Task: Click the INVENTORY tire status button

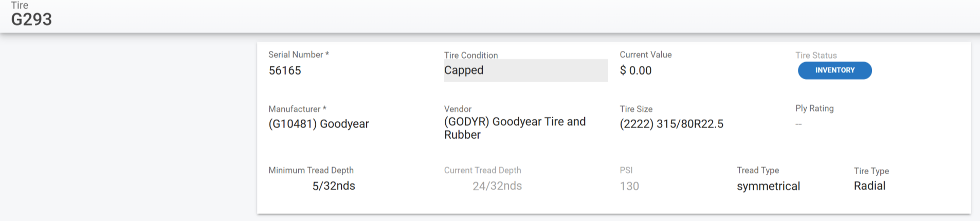Action: coord(834,70)
